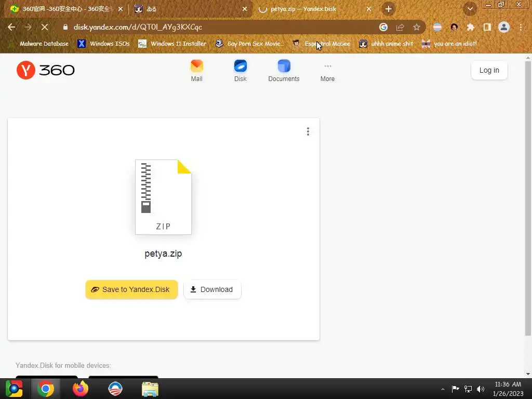Open the Chrome profile icon

pos(504,27)
